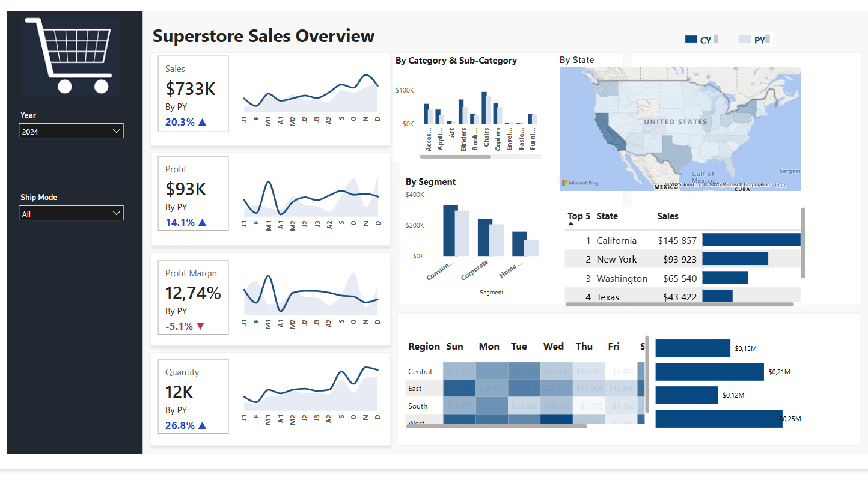868x486 pixels.
Task: Click the sort arrow under Top 5
Action: click(x=570, y=224)
